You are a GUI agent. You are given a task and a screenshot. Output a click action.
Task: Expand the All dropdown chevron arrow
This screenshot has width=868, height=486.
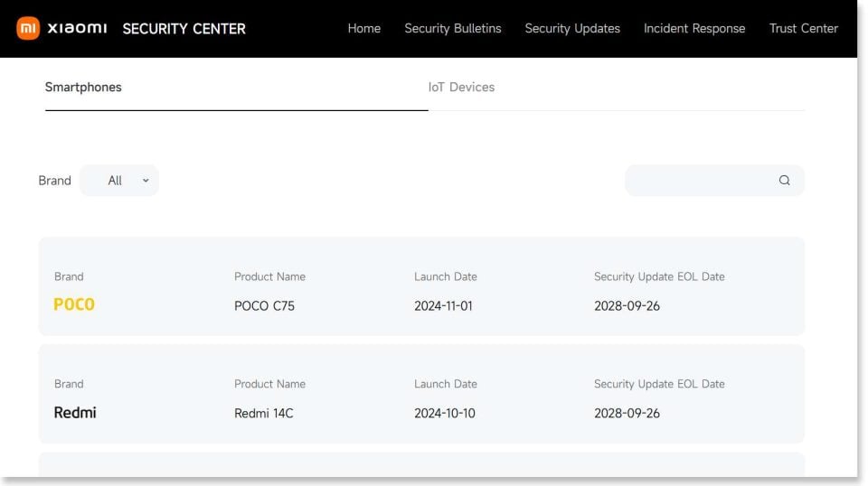coord(146,181)
